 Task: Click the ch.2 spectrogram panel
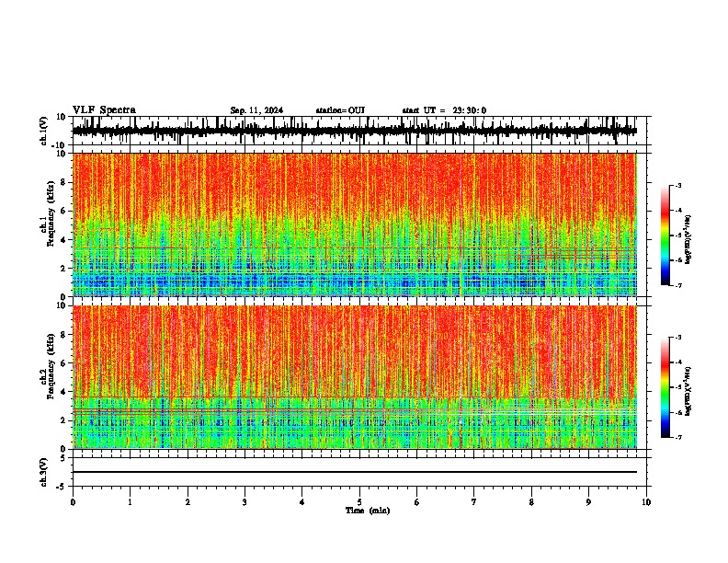(355, 377)
